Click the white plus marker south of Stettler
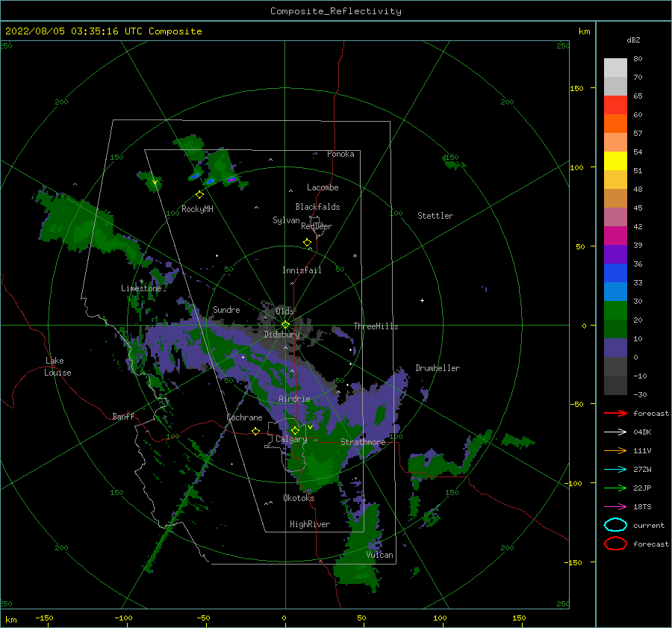 click(422, 300)
